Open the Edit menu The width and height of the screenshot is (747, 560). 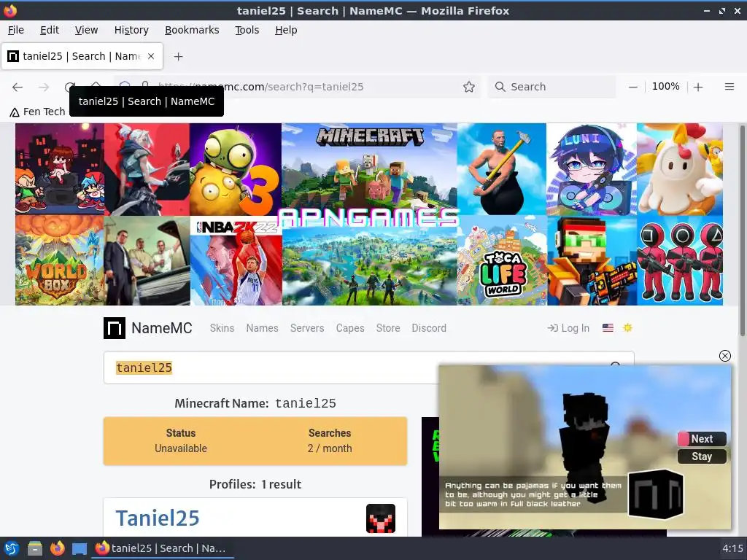click(50, 30)
